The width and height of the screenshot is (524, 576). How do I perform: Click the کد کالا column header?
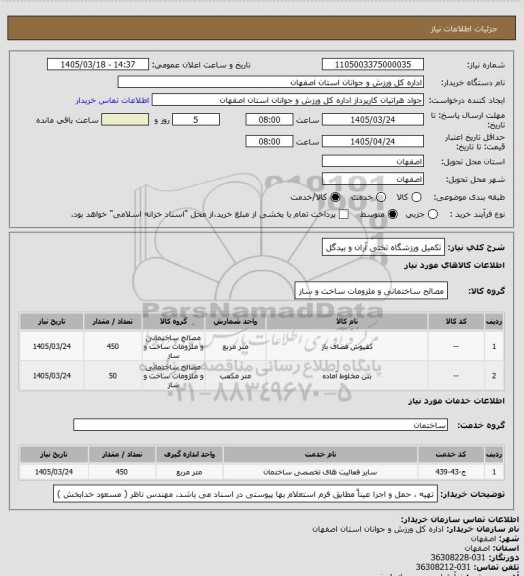coord(456,321)
